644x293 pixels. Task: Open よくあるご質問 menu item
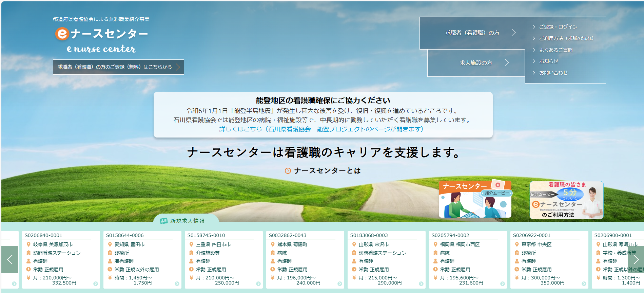pos(555,50)
